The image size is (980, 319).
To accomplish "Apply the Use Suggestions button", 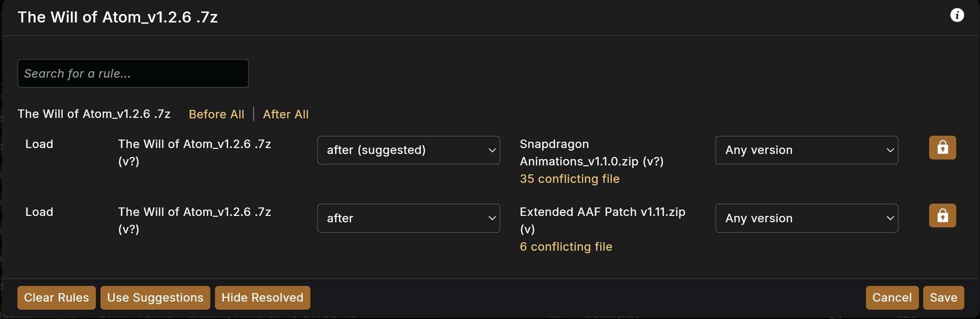I will [155, 298].
